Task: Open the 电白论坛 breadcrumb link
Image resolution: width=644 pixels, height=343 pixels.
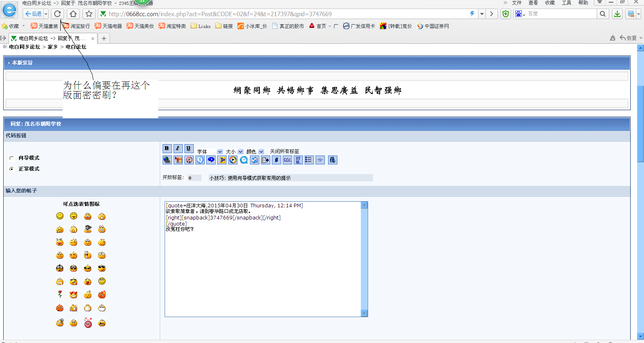Action: 76,47
